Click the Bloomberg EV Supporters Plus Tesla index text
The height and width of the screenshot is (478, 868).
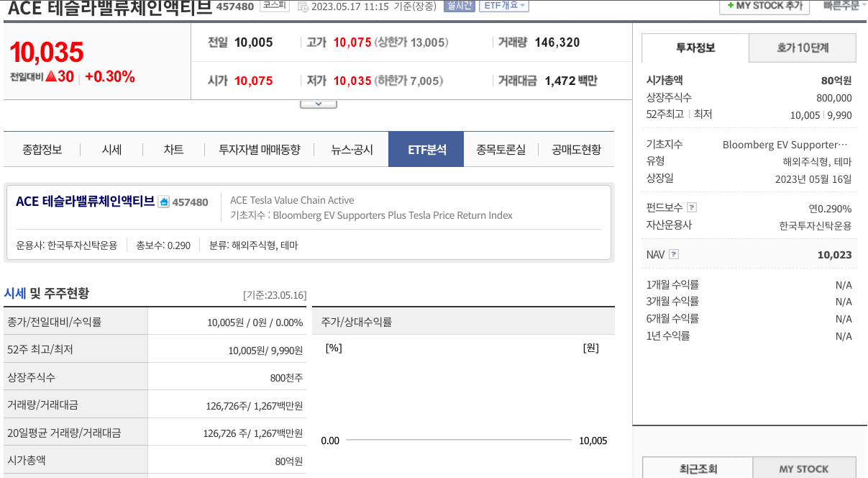tap(393, 215)
